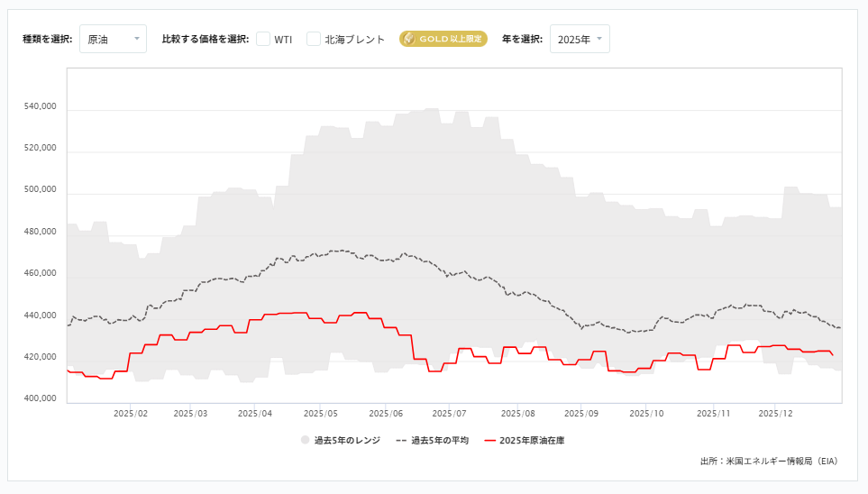Click the 2025/10 x-axis label
This screenshot has height=494, width=868.
point(646,414)
